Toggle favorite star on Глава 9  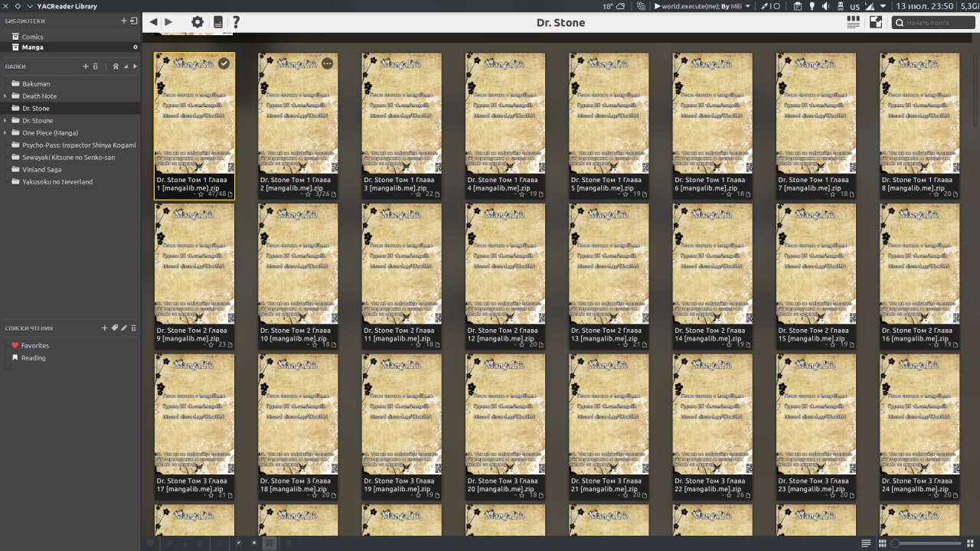[x=212, y=345]
